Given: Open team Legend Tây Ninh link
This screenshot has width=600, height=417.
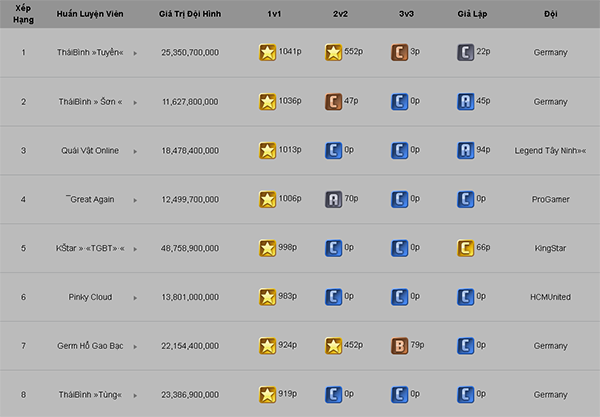Looking at the screenshot, I should (x=550, y=151).
